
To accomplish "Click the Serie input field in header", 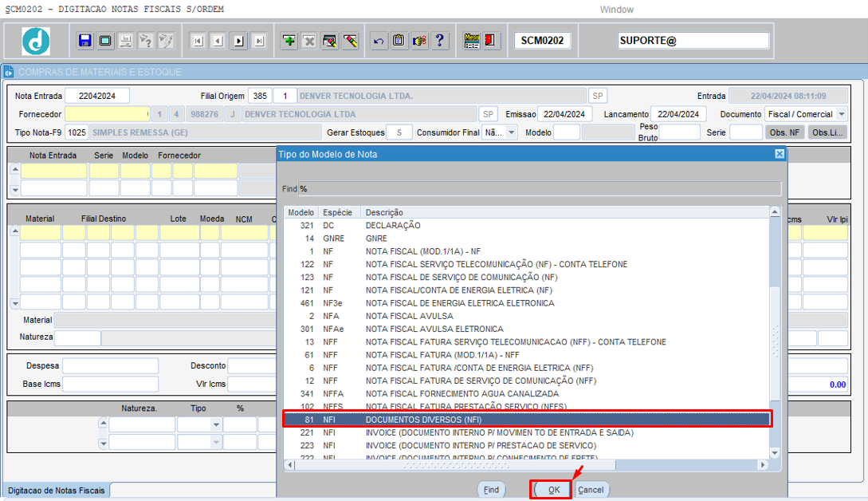I will coord(746,132).
